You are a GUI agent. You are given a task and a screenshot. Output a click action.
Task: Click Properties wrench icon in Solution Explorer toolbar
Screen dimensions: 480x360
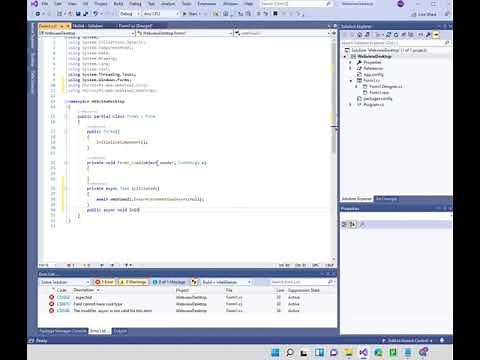pyautogui.click(x=428, y=35)
